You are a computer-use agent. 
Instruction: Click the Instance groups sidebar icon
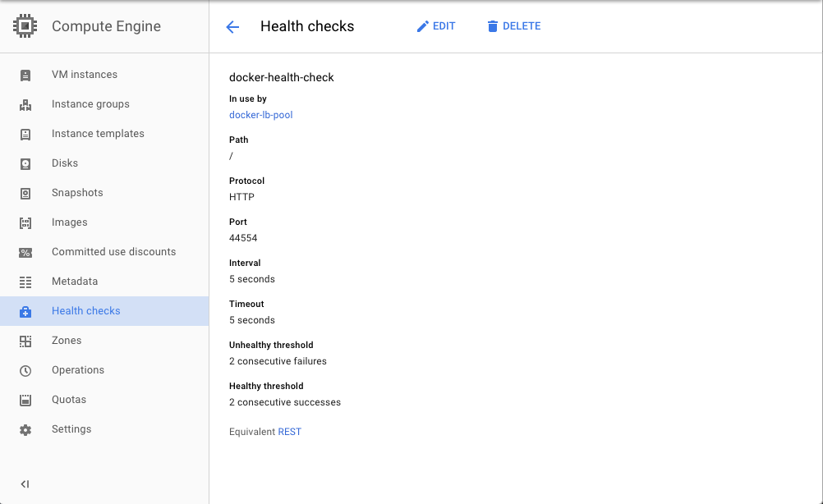click(x=25, y=105)
